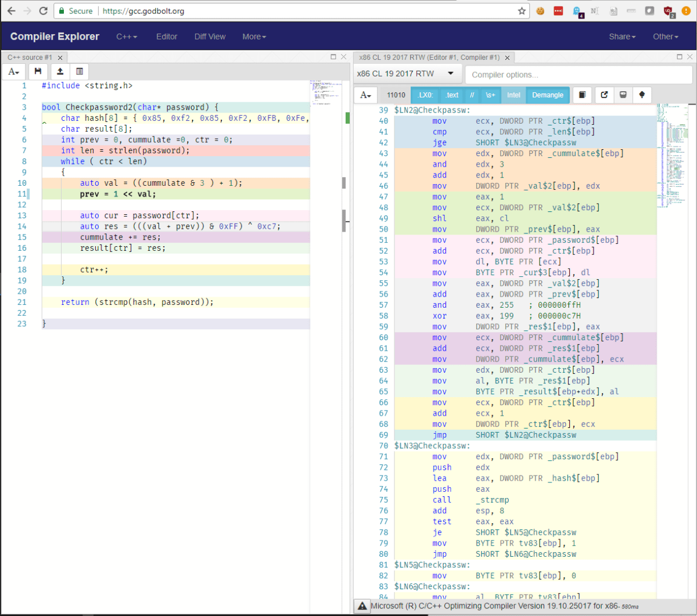Toggle the Intel syntax filter
The height and width of the screenshot is (616, 697).
513,95
